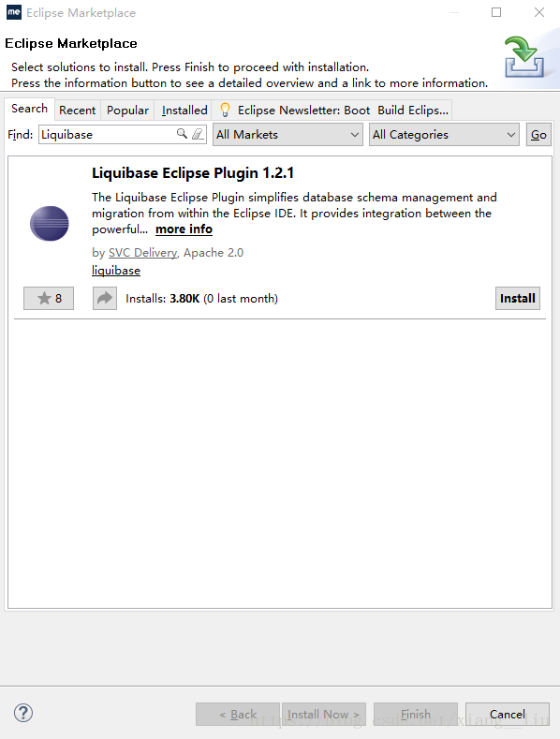Open the 'more info' link

click(x=184, y=229)
